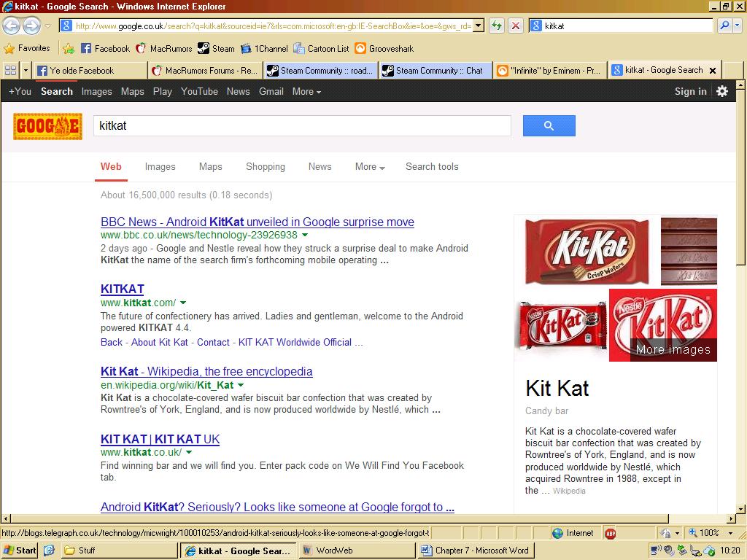Open the About Kit Kat sitelink
The width and height of the screenshot is (747, 560).
[160, 343]
